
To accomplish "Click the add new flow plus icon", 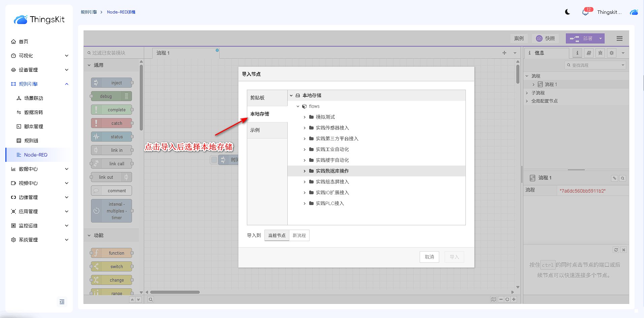I will coord(504,53).
